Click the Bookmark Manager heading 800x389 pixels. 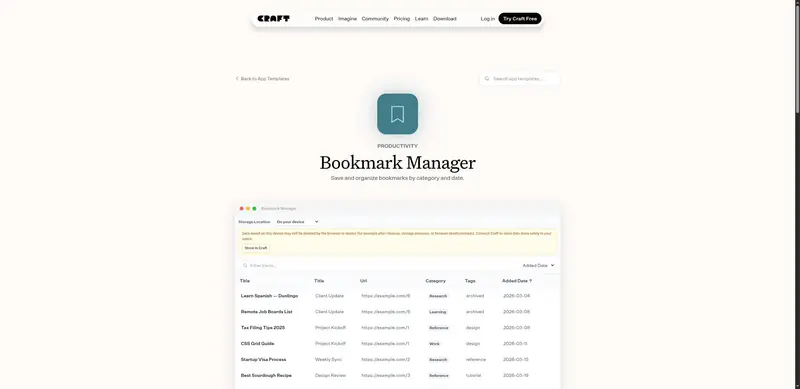click(397, 163)
